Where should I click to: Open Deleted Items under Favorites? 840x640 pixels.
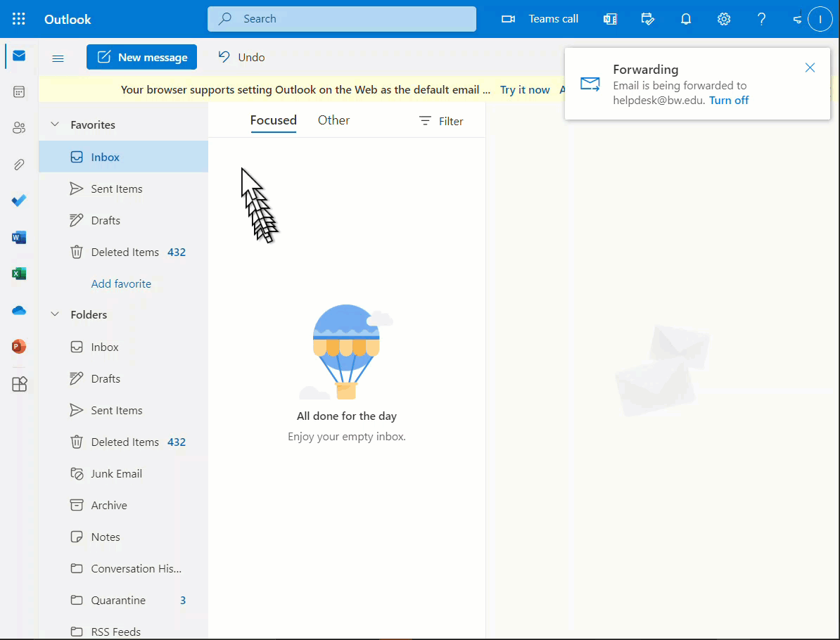coord(124,252)
